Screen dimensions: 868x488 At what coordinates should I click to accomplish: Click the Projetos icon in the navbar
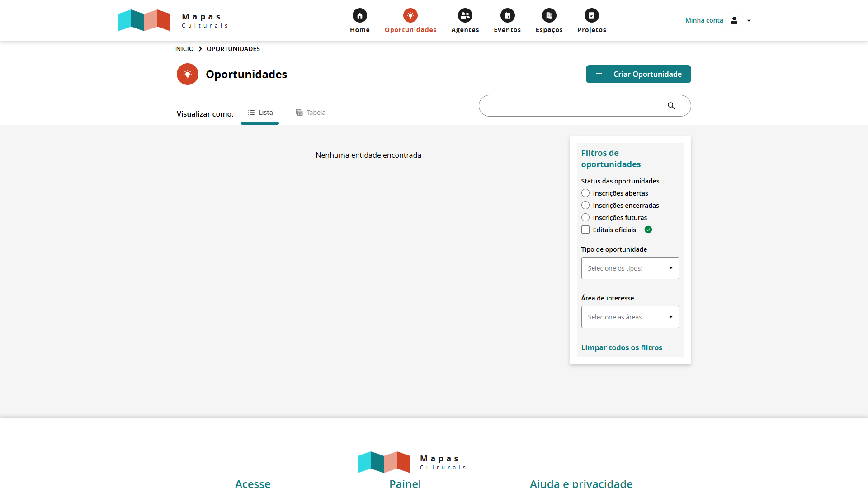click(x=591, y=15)
